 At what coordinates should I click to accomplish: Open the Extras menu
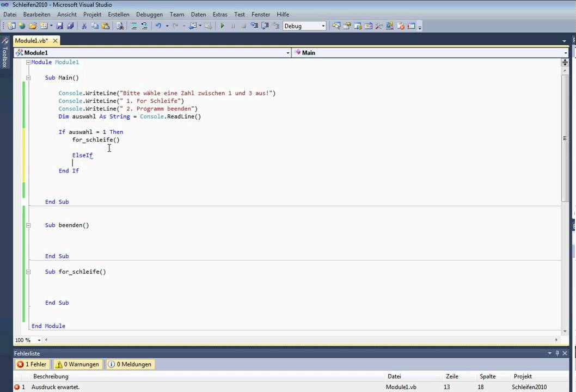(220, 14)
